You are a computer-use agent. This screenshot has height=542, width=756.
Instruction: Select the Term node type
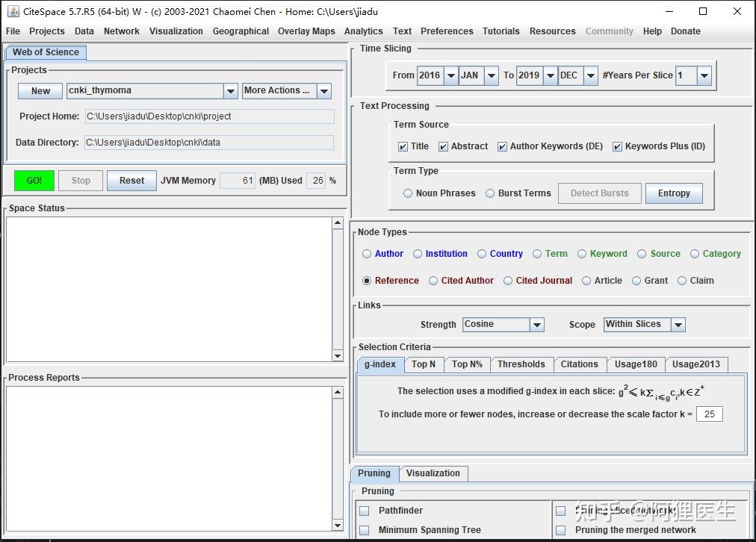pos(537,254)
